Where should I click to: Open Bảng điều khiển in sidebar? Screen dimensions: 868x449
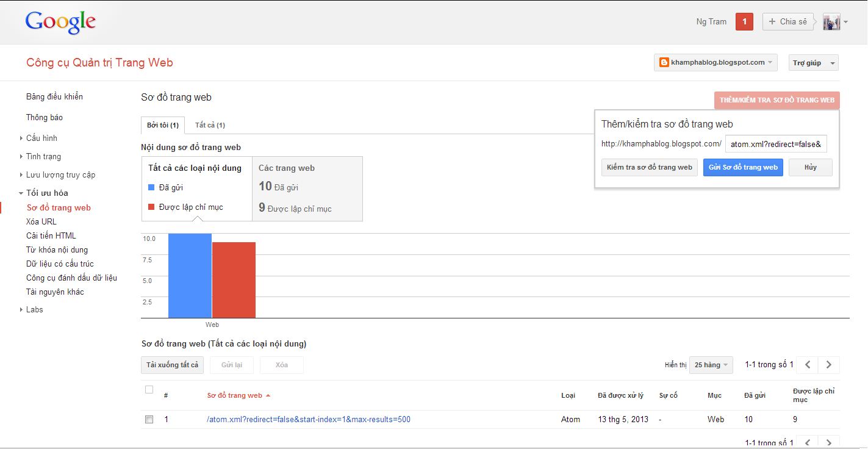pyautogui.click(x=54, y=96)
